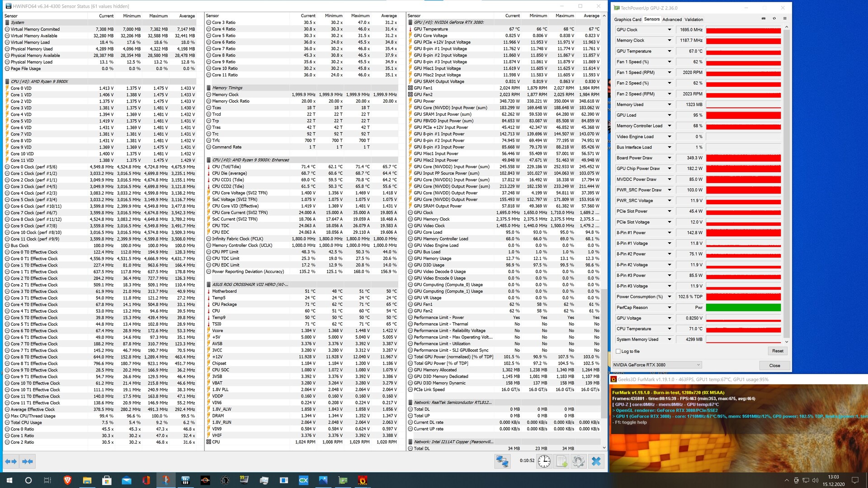This screenshot has height=488, width=868.
Task: Open volume control in system tray
Action: (815, 480)
